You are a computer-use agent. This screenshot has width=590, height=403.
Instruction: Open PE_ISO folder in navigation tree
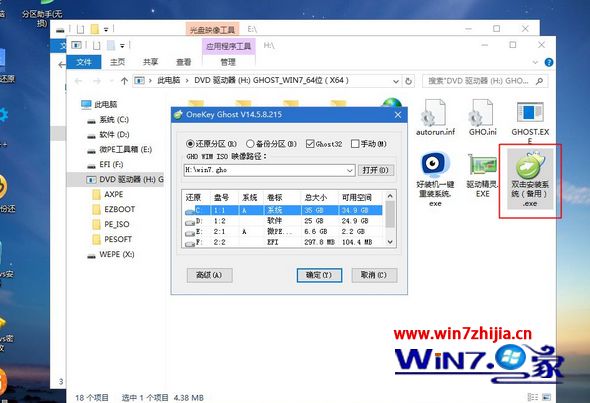click(111, 224)
